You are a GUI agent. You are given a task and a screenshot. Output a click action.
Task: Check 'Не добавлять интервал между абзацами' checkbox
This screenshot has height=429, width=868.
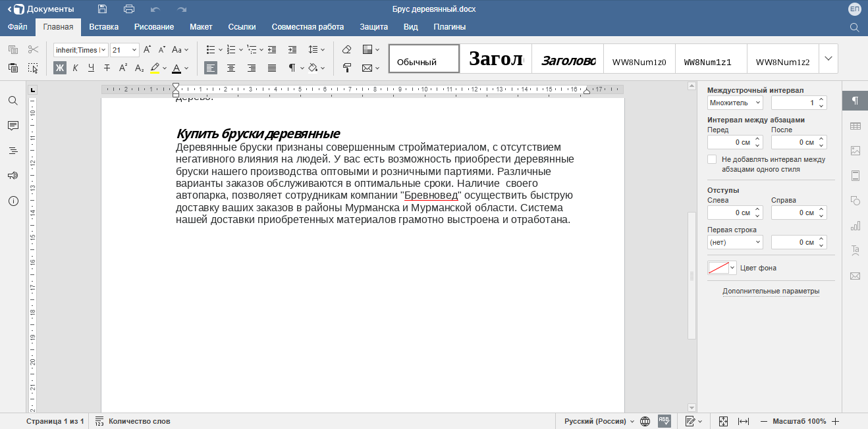[x=712, y=159]
